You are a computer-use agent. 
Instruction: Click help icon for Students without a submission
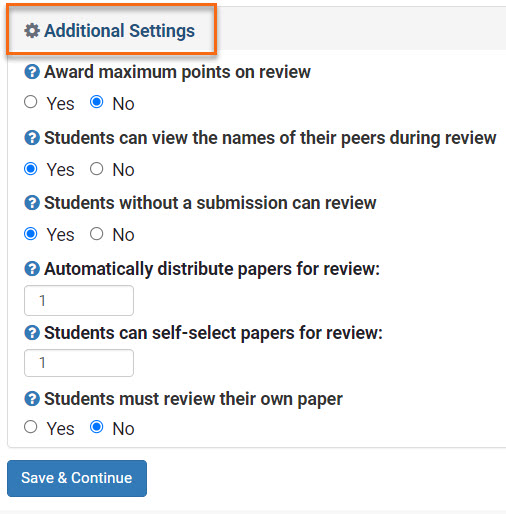[32, 203]
